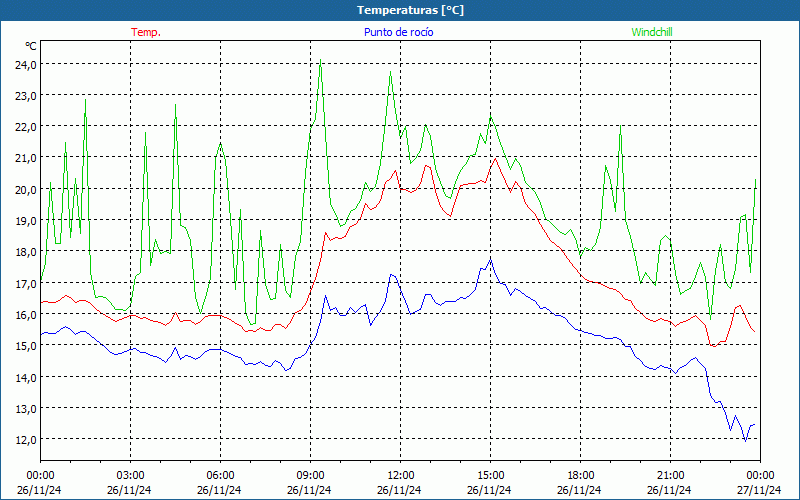Select the blue 'Punto de rocío' legend label
The image size is (800, 500).
click(398, 32)
